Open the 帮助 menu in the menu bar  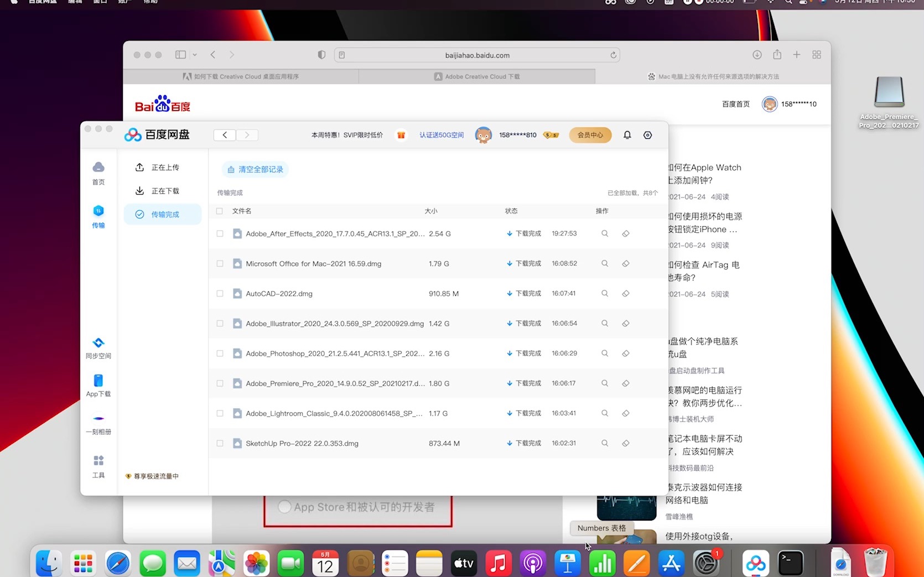[x=149, y=2]
